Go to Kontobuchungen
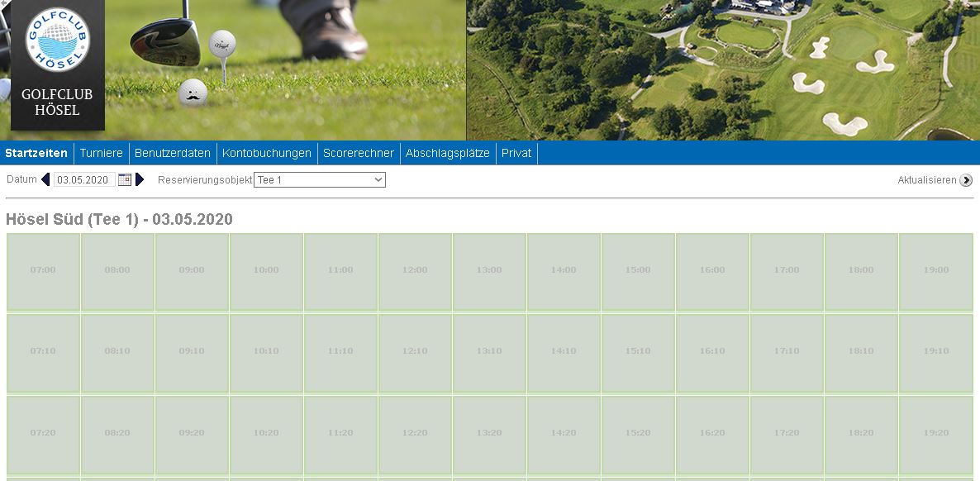980x481 pixels. 267,153
